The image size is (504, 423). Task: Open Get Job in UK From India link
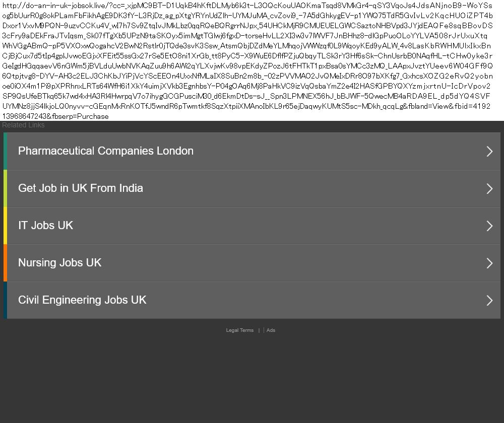pyautogui.click(x=81, y=188)
